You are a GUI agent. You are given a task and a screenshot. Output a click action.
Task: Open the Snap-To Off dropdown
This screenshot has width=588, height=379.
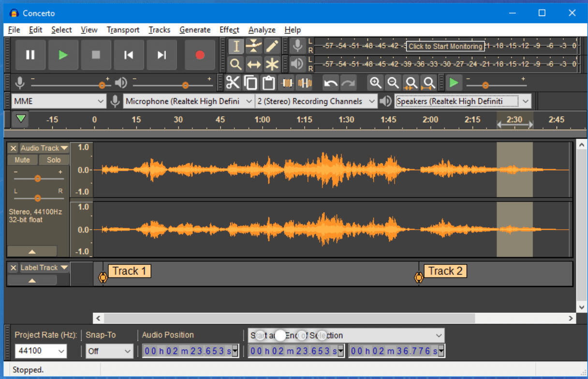[109, 351]
